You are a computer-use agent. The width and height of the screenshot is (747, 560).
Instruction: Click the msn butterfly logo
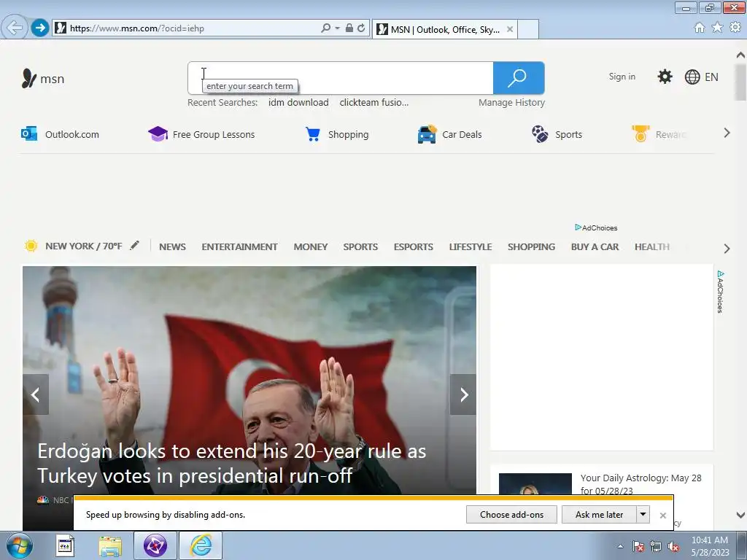(x=43, y=79)
